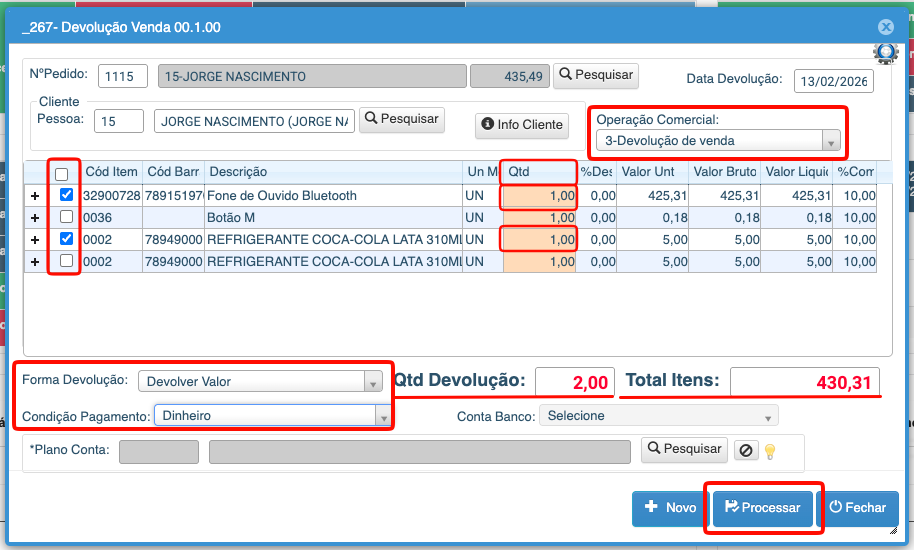Click the clear icon beside Plano Conta
Screen dimensions: 914x550
(x=746, y=451)
